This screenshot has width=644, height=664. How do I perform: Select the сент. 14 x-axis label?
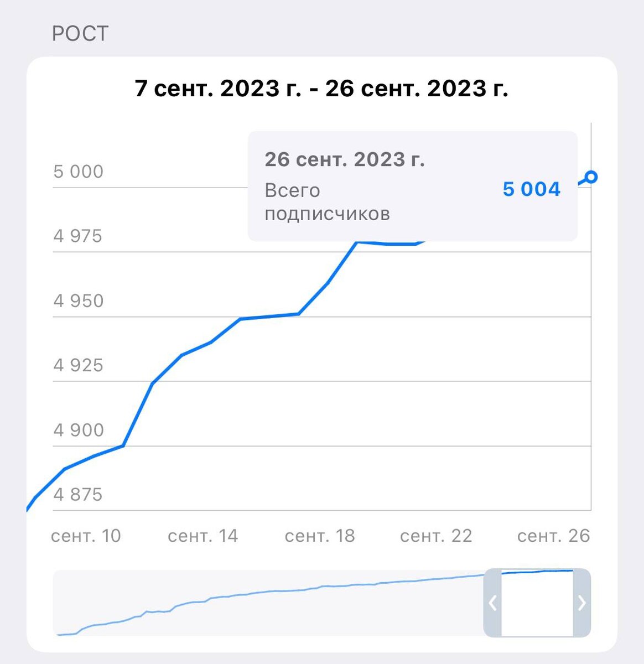(202, 536)
